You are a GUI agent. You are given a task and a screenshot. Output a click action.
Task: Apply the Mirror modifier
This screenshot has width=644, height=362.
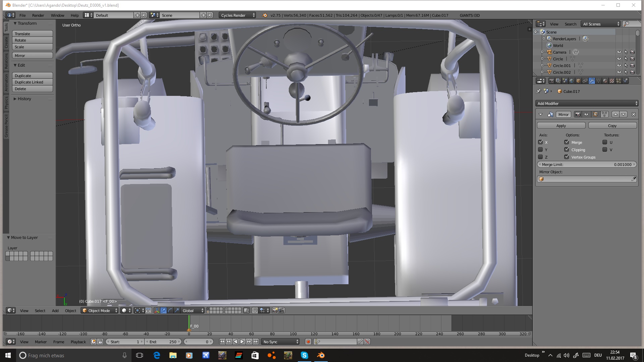[x=561, y=126]
